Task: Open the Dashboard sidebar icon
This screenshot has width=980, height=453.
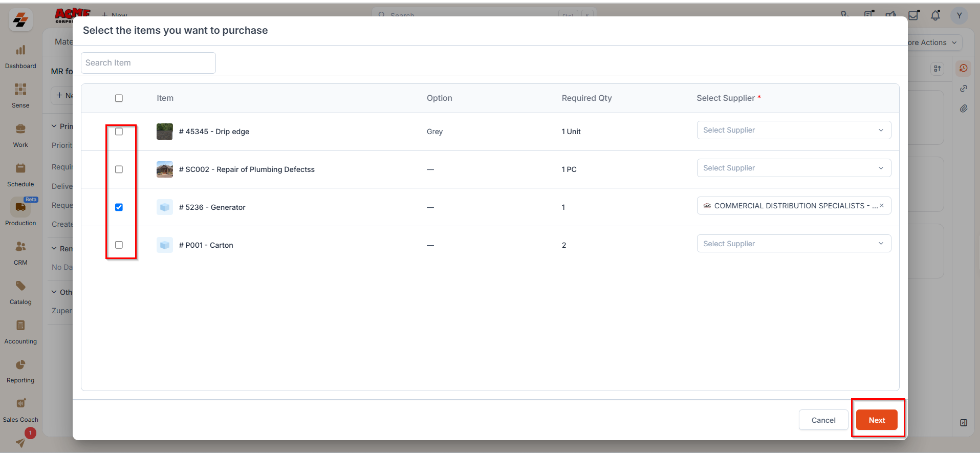Action: (x=20, y=50)
